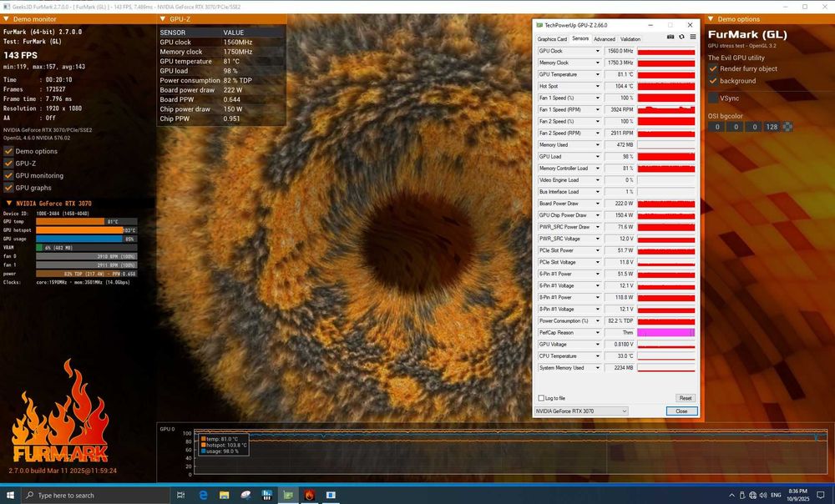Open File Explorer from the taskbar
Viewport: 835px width, 504px height.
click(224, 495)
